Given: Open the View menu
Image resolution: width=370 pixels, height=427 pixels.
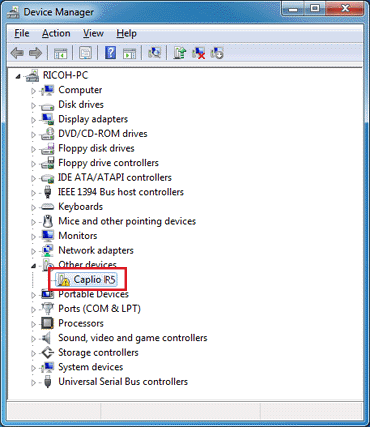Looking at the screenshot, I should pyautogui.click(x=93, y=33).
